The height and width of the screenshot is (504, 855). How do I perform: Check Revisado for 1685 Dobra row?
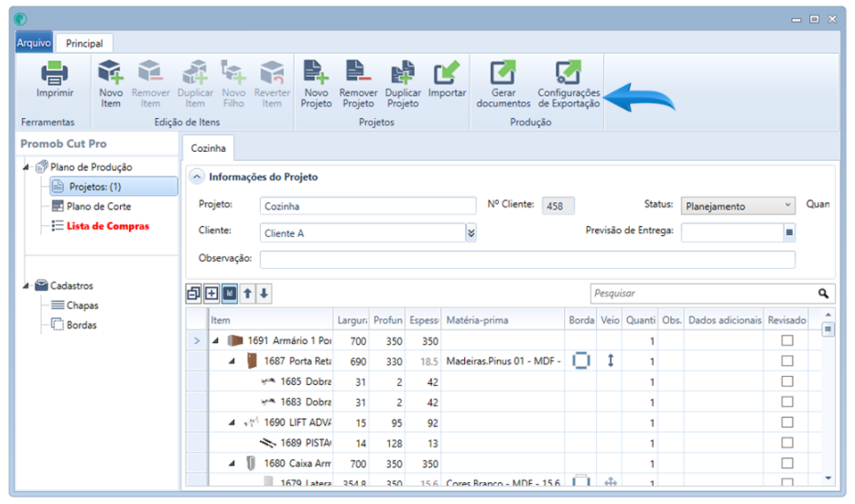click(787, 381)
